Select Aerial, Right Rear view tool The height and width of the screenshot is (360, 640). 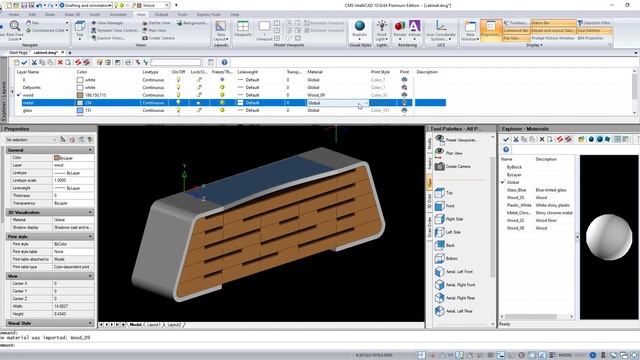click(x=455, y=298)
